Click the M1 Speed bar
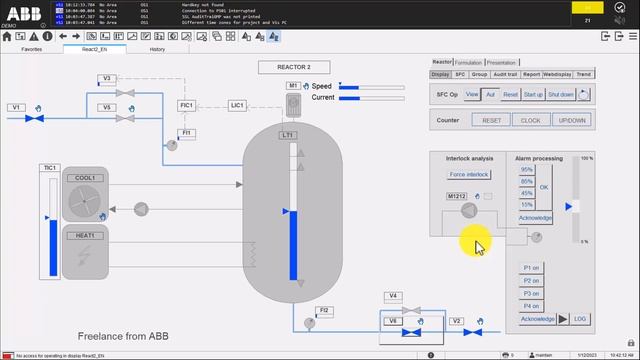Screen dimensions: 640x360 371,87
